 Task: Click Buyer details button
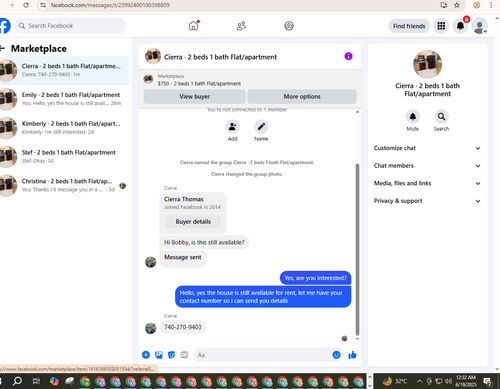tap(193, 222)
